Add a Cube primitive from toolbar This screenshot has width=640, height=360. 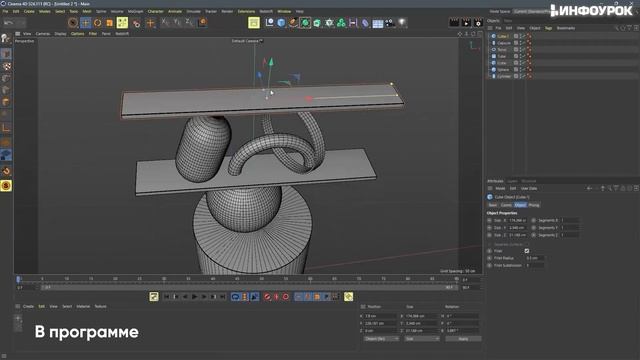click(x=281, y=23)
